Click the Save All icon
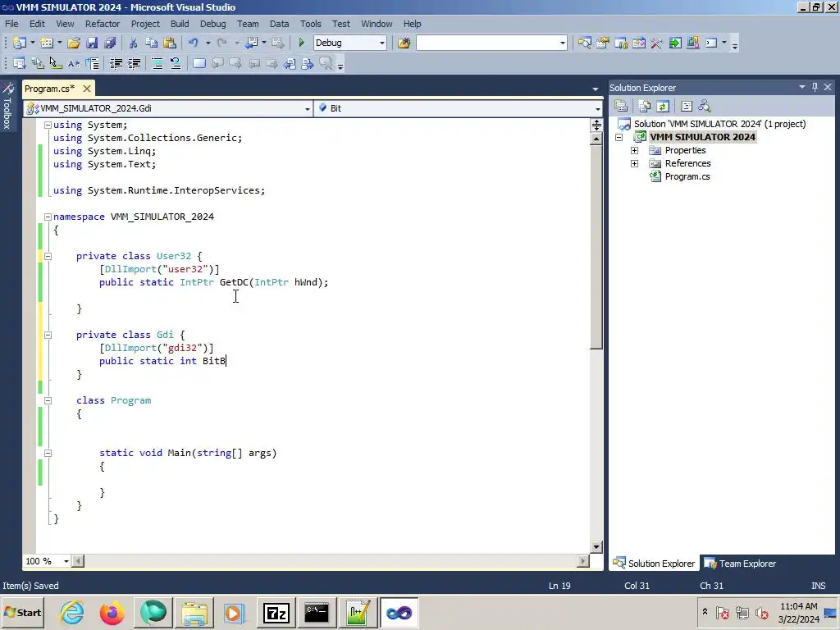 111,43
